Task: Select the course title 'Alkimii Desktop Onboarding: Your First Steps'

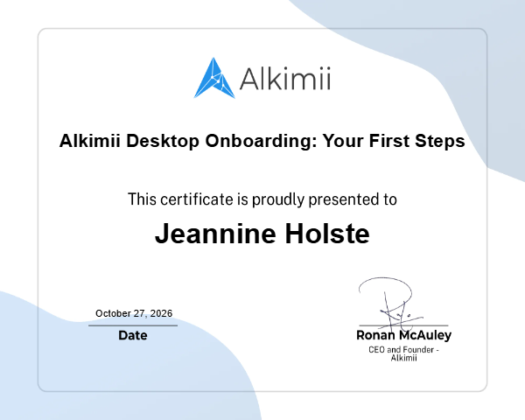Action: click(262, 141)
